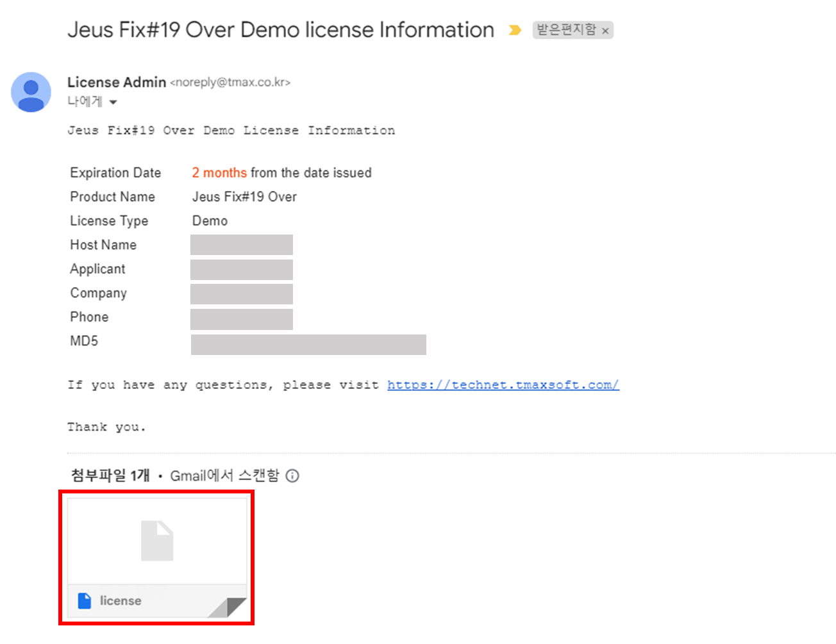Click the Product Name label

[112, 197]
